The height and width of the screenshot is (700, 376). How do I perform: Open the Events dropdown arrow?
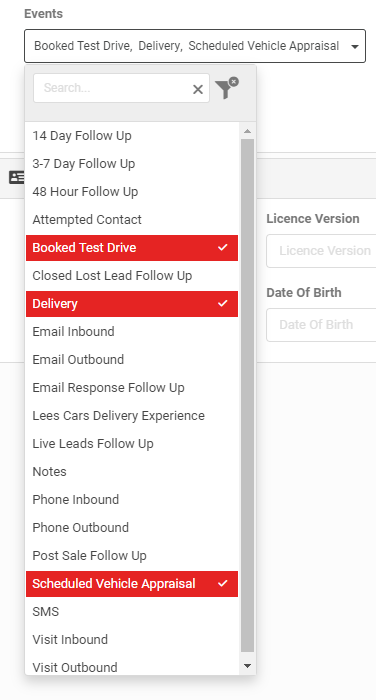pyautogui.click(x=355, y=46)
